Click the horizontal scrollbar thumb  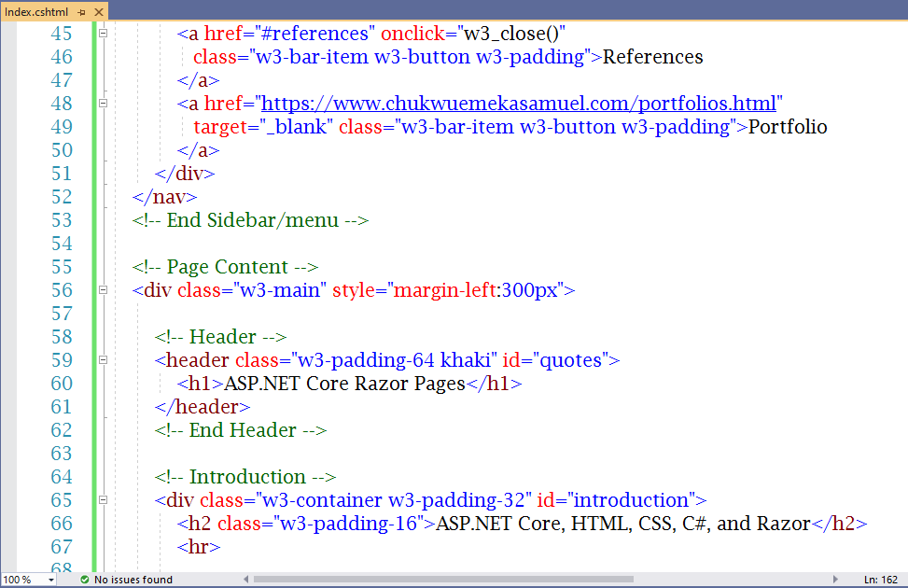pos(442,580)
